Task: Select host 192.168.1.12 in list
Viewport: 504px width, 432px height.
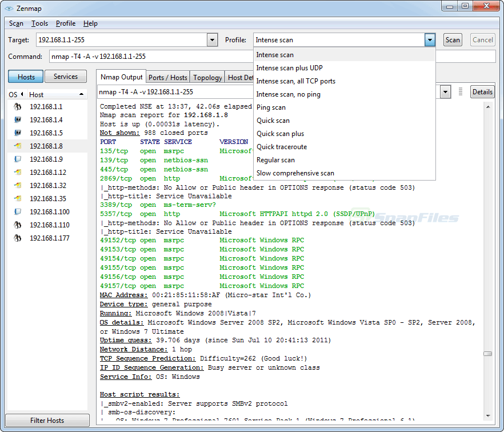Action: tap(47, 173)
